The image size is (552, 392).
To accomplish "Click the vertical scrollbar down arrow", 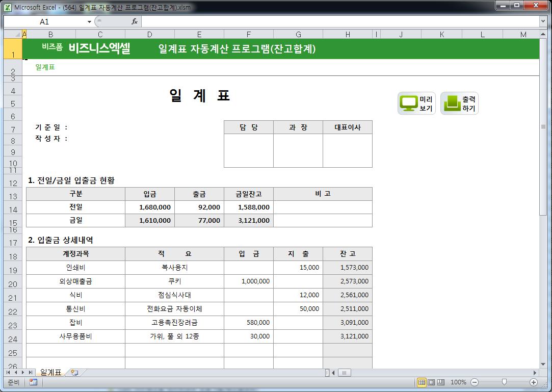I will (x=543, y=364).
